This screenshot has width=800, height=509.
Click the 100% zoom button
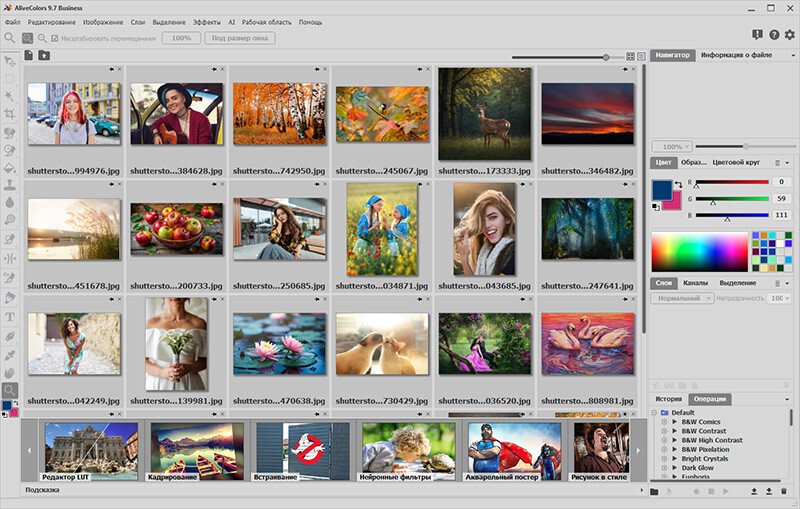click(x=181, y=38)
